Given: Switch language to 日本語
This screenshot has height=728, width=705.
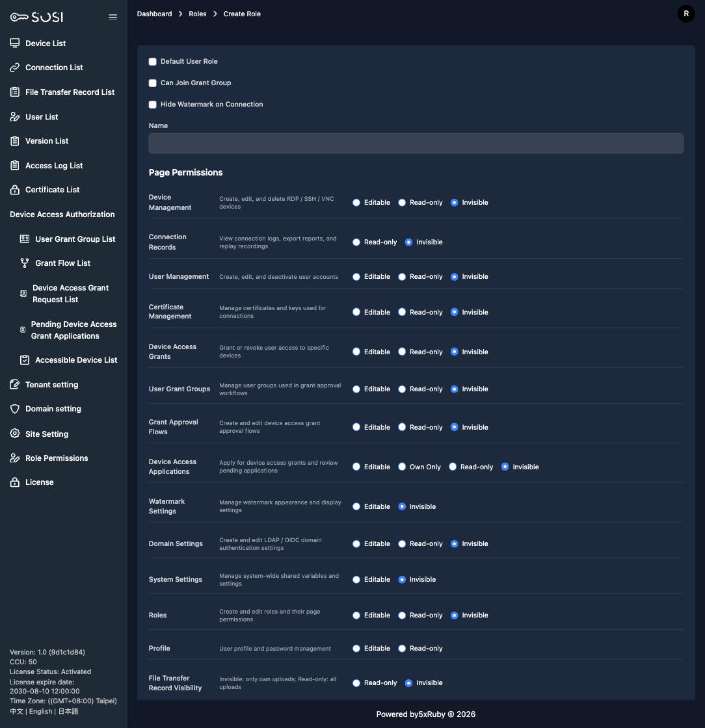Looking at the screenshot, I should [x=68, y=711].
